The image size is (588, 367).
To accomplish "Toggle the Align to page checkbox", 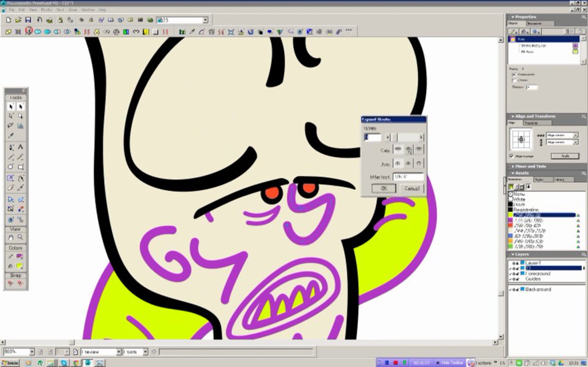I will click(x=511, y=156).
